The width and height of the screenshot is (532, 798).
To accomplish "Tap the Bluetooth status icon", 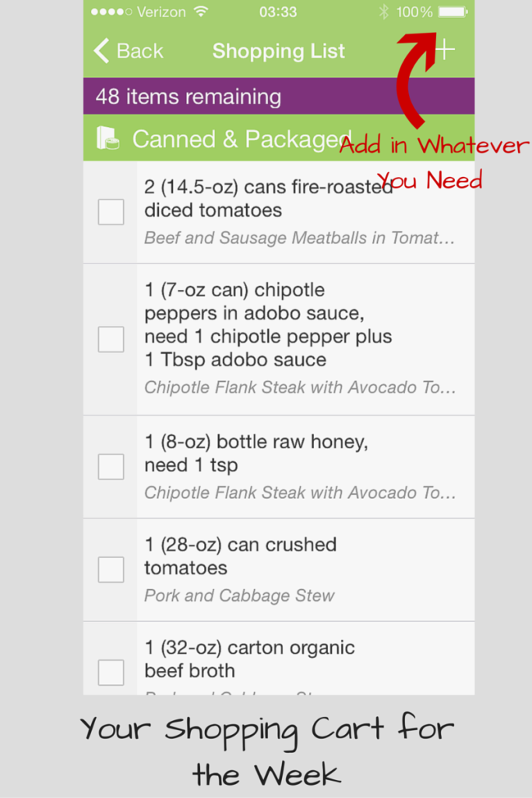I will (x=383, y=12).
